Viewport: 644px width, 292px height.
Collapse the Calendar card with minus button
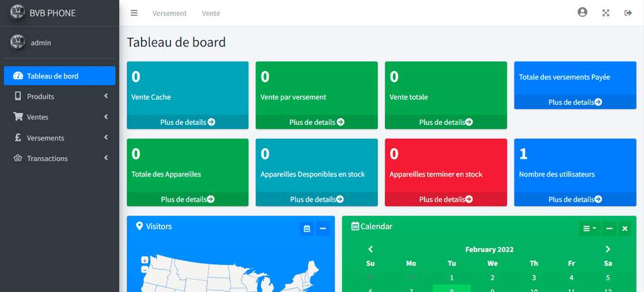pos(609,229)
